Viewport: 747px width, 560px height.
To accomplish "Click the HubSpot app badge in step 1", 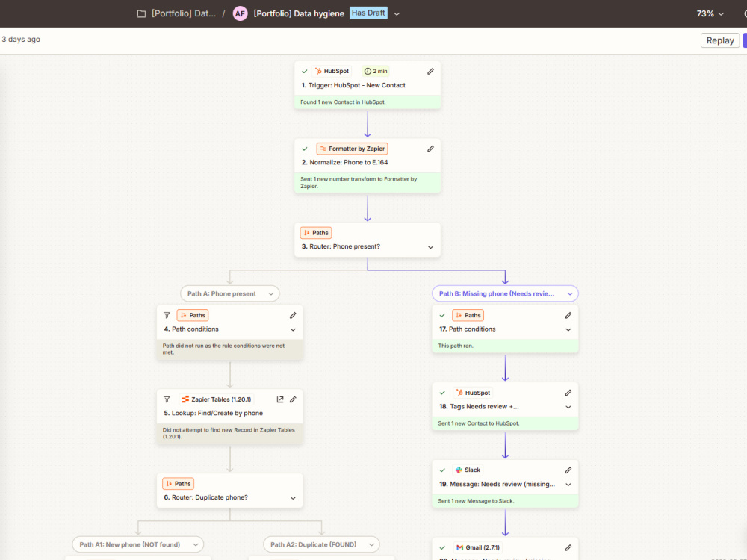I will pyautogui.click(x=332, y=72).
